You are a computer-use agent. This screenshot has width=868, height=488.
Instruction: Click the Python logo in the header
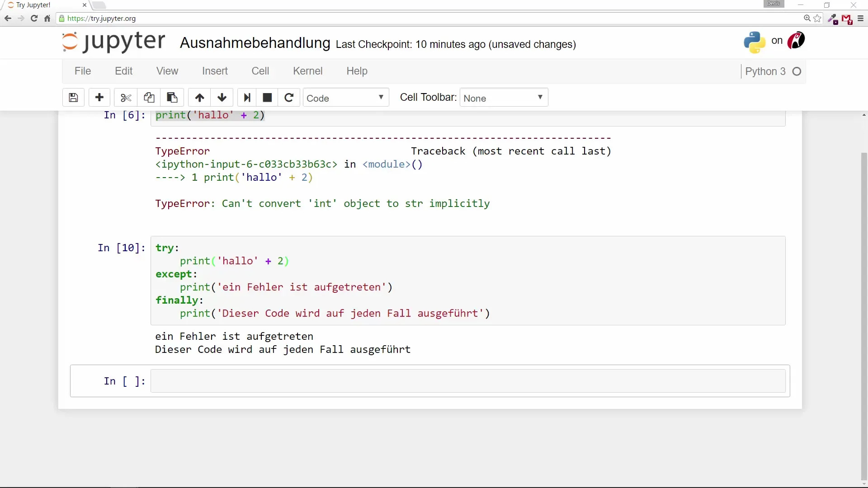tap(755, 42)
